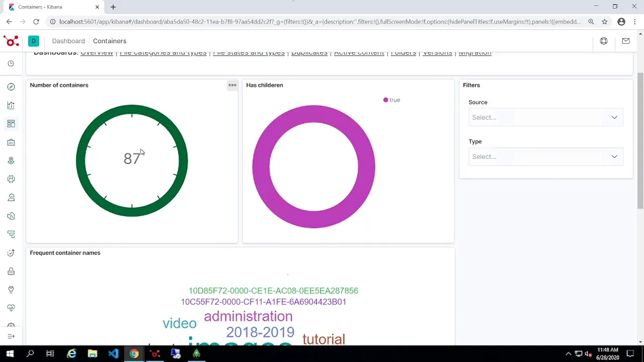Screen dimensions: 644x362
Task: Open Stack Monitoring heartbeat icon
Action: click(x=11, y=308)
